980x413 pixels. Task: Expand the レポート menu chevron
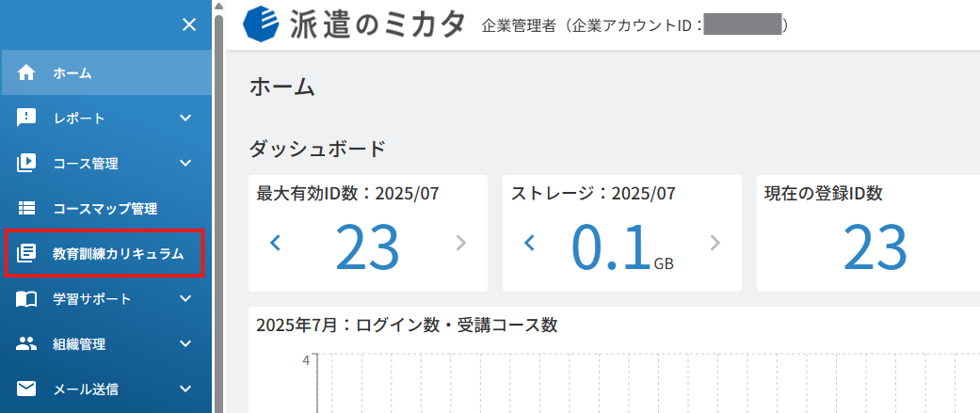[x=185, y=119]
